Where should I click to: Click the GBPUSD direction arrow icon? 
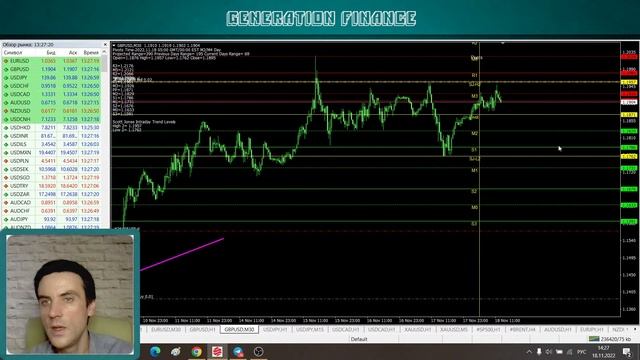6,69
